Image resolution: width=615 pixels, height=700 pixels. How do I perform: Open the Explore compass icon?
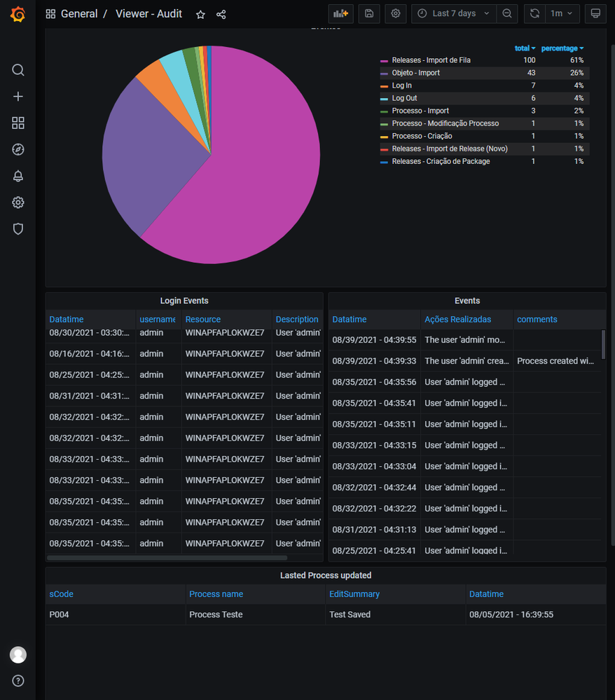(18, 149)
